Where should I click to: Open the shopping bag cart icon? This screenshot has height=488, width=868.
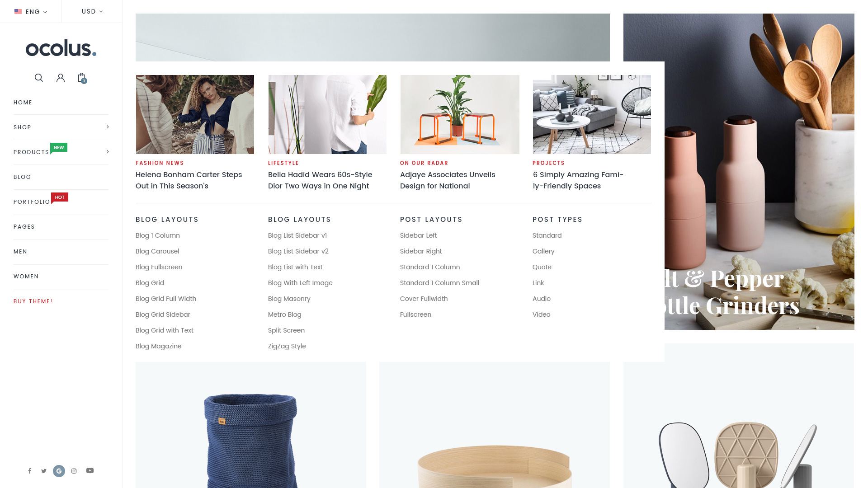[x=82, y=78]
